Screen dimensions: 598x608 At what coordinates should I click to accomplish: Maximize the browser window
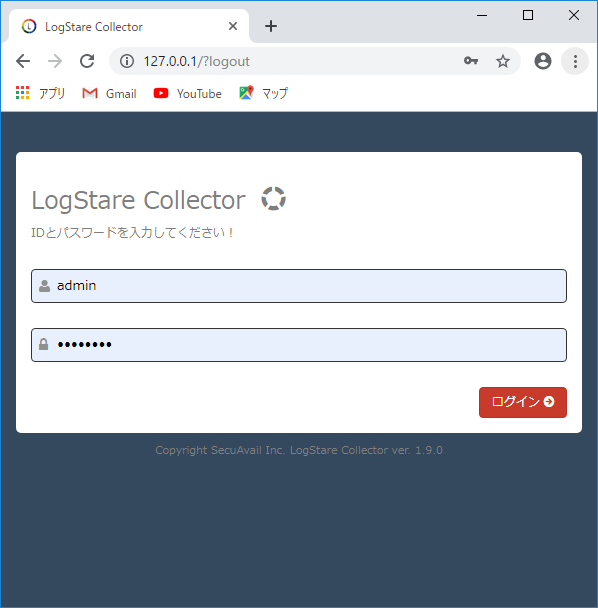(528, 15)
